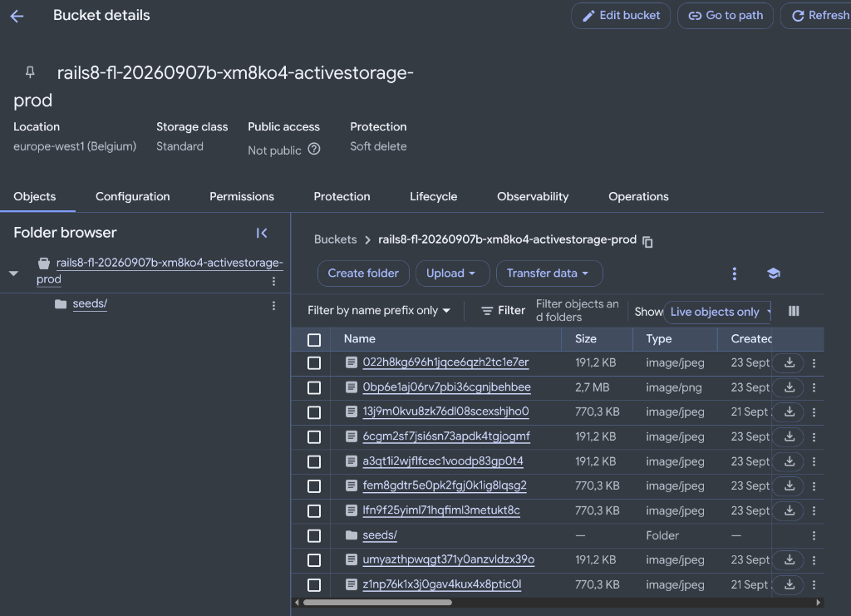This screenshot has width=851, height=616.
Task: Open column display options icon
Action: coord(794,311)
